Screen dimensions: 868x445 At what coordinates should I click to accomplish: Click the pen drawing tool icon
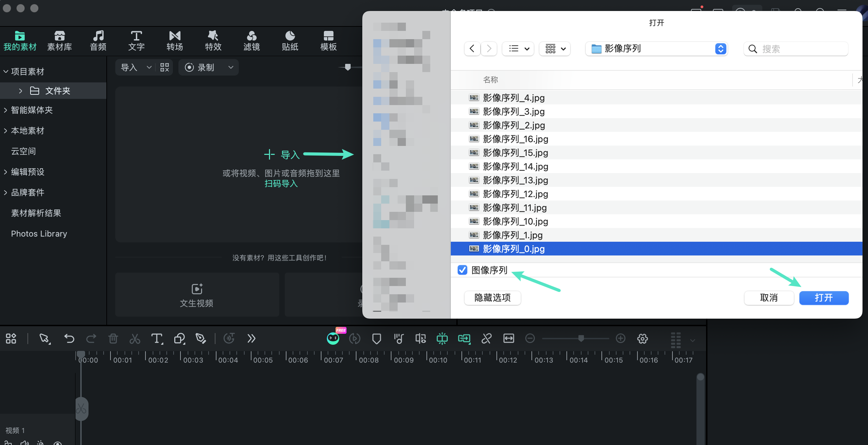point(201,339)
